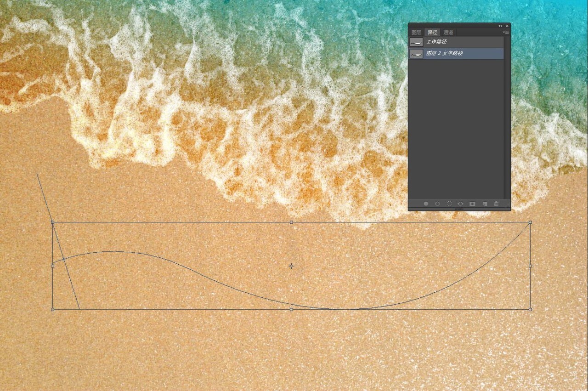The height and width of the screenshot is (391, 588).
Task: Click the stroke path with brush icon
Action: [x=437, y=204]
